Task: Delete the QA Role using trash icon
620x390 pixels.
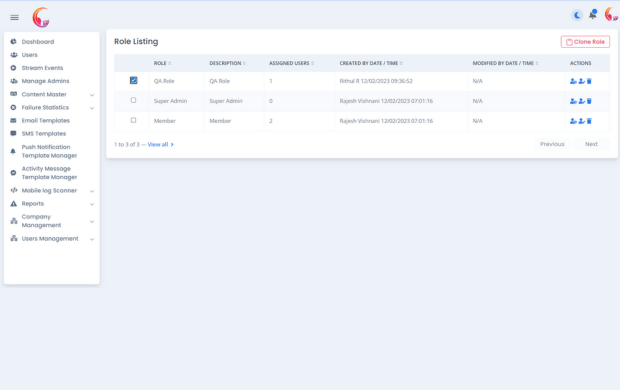Action: [x=589, y=81]
